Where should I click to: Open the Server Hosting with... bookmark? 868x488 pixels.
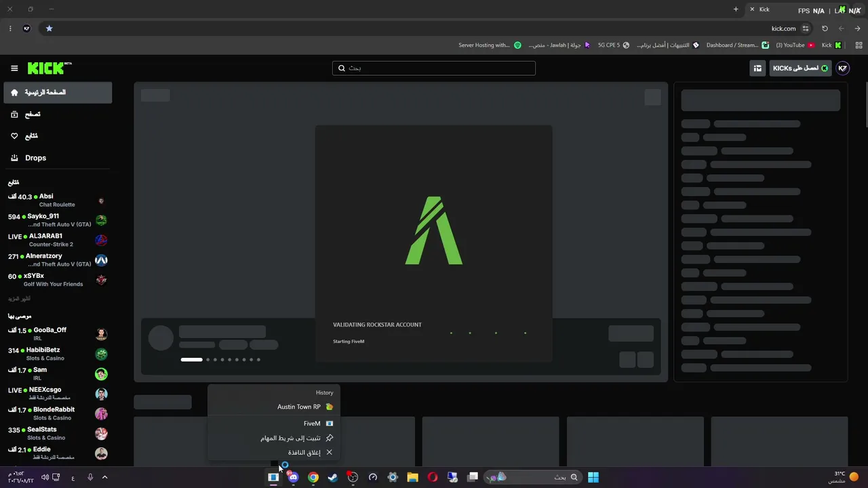(x=490, y=45)
